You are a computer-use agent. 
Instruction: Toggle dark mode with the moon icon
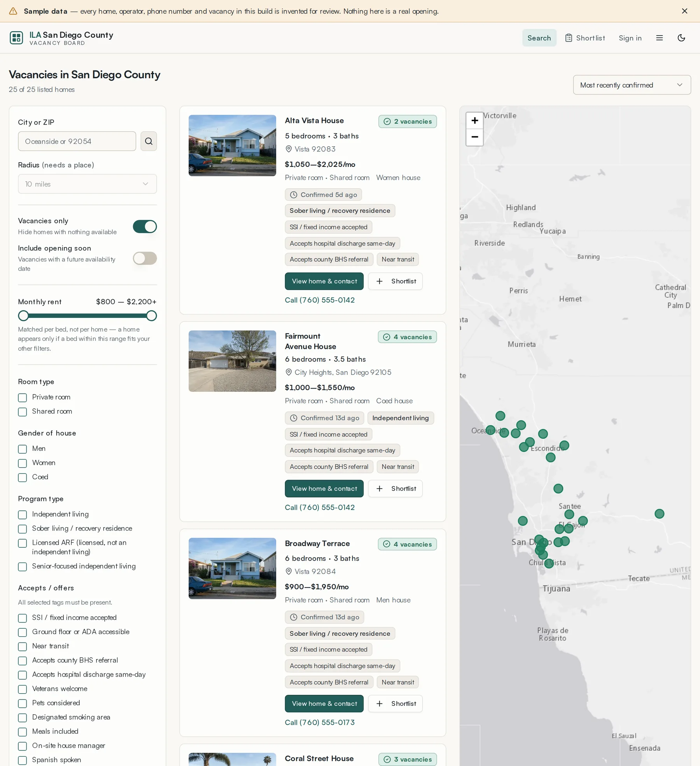click(681, 38)
